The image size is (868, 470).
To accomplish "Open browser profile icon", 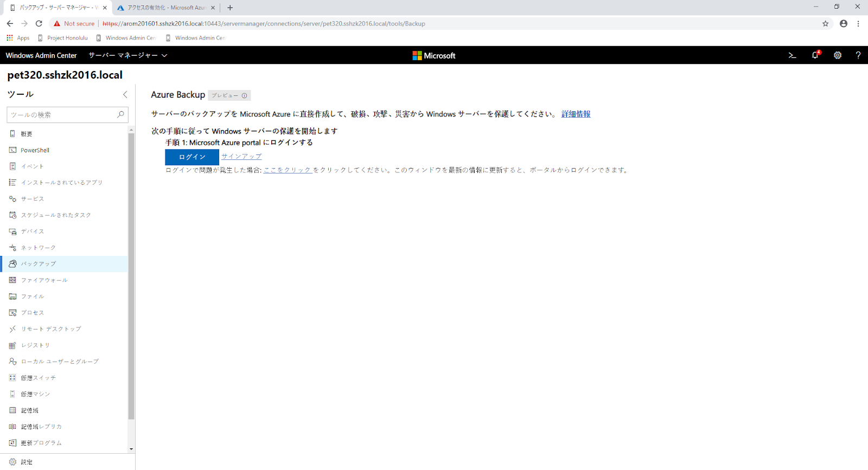I will tap(843, 23).
